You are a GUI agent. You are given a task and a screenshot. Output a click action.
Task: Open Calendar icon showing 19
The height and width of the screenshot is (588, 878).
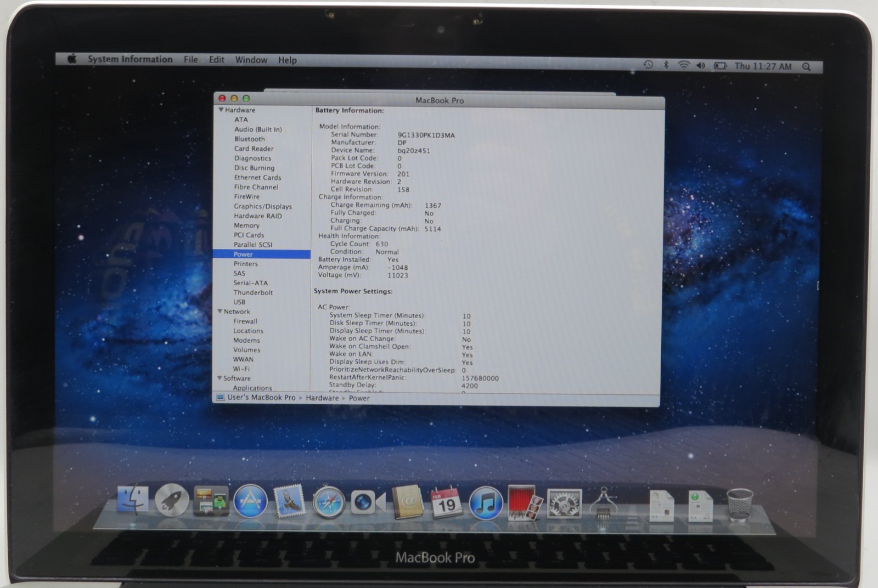click(x=446, y=502)
